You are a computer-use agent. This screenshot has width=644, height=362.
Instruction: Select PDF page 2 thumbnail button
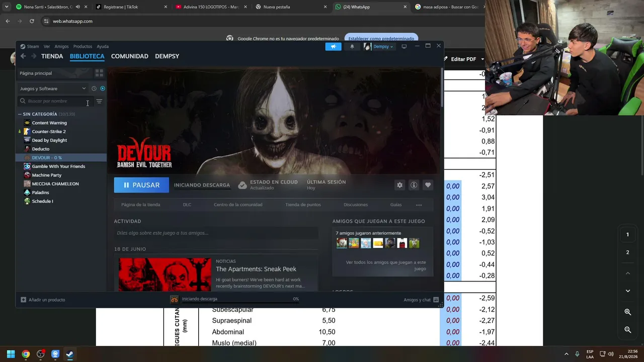[627, 252]
